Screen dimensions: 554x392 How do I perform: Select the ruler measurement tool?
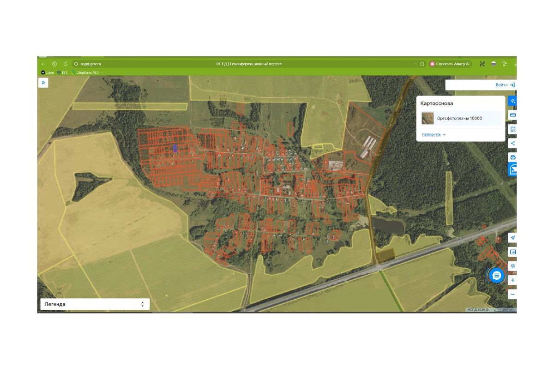[512, 115]
